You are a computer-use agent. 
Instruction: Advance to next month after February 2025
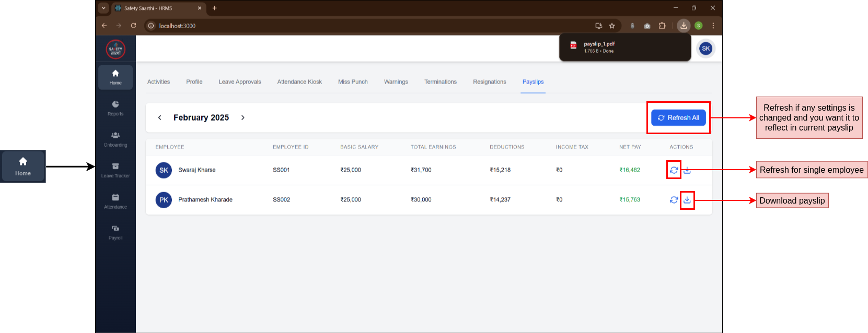point(243,118)
